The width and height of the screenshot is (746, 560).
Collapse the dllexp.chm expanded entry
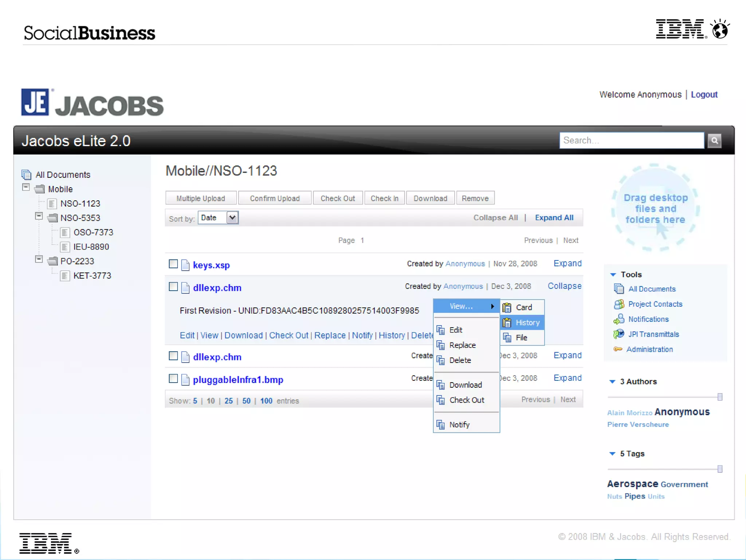tap(565, 286)
